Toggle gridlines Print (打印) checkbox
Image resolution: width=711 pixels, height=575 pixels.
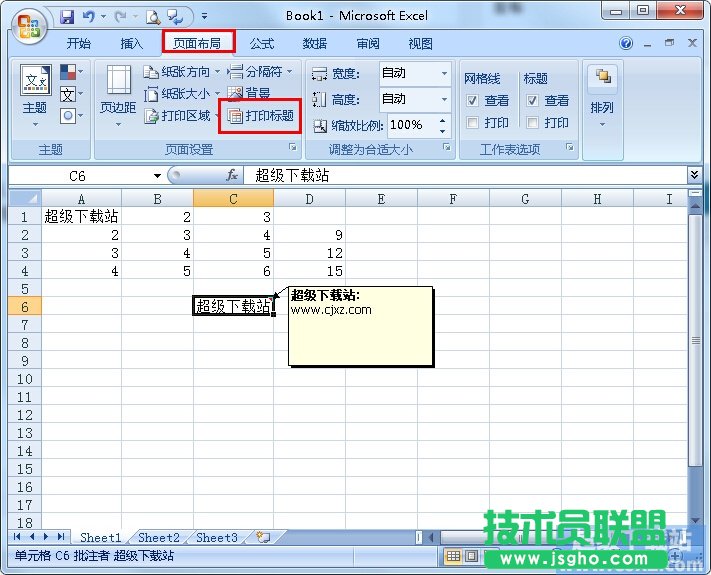click(472, 122)
